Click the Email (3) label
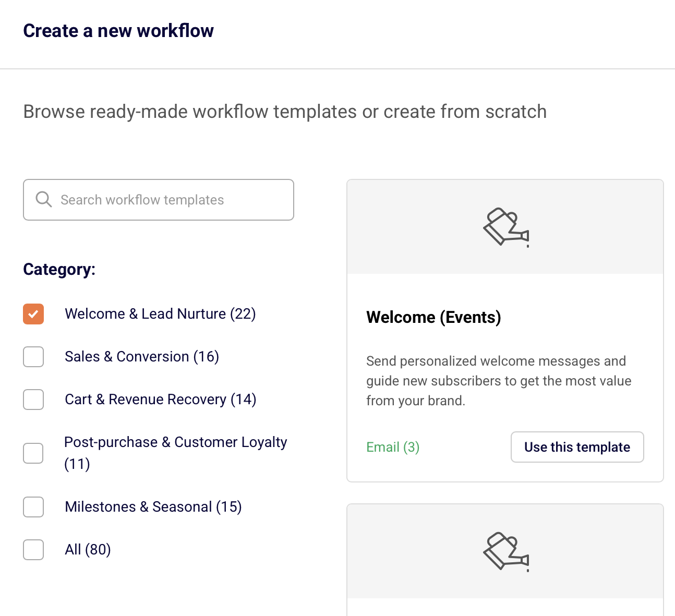675x616 pixels. pos(393,447)
